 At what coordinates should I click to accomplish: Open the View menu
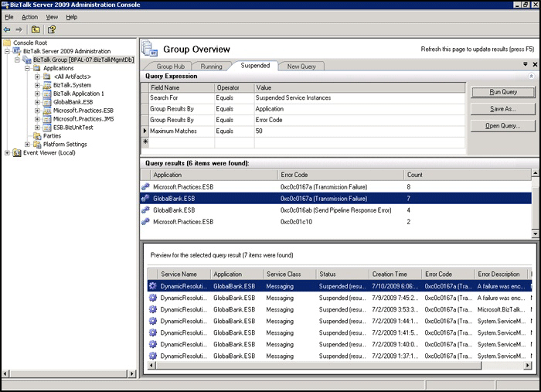(52, 17)
